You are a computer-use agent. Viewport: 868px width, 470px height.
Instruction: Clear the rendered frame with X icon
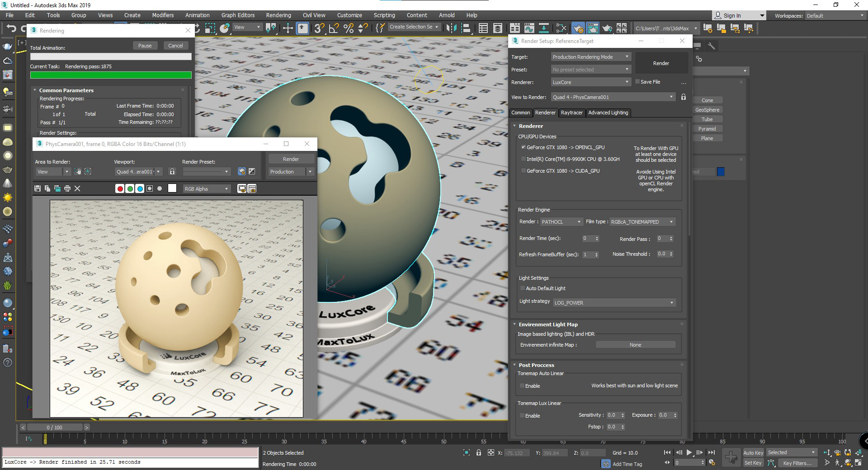(77, 188)
